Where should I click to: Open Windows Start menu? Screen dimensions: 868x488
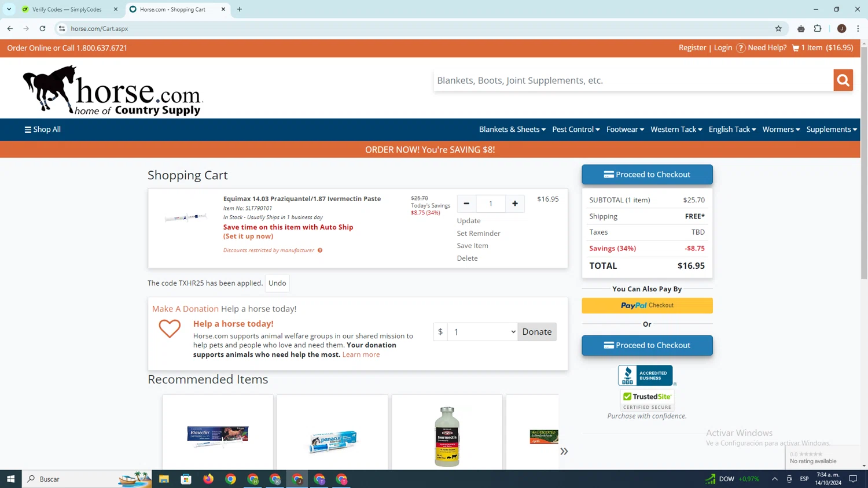[10, 479]
